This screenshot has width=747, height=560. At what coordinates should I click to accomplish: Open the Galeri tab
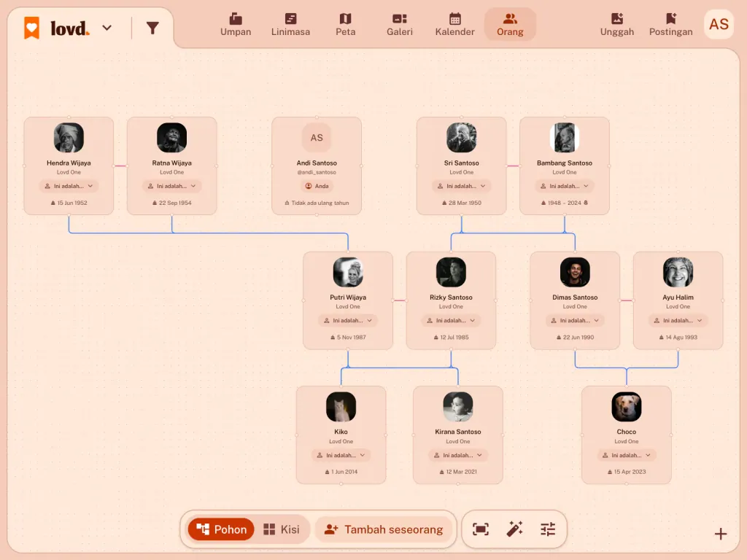(400, 25)
